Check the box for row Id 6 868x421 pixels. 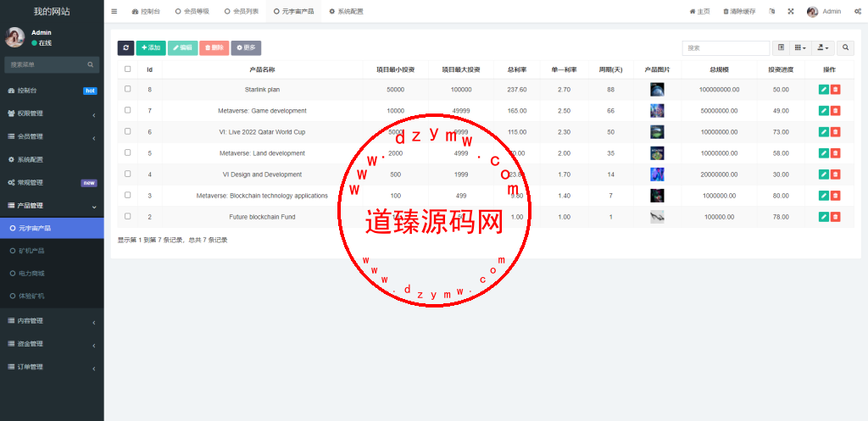(128, 131)
